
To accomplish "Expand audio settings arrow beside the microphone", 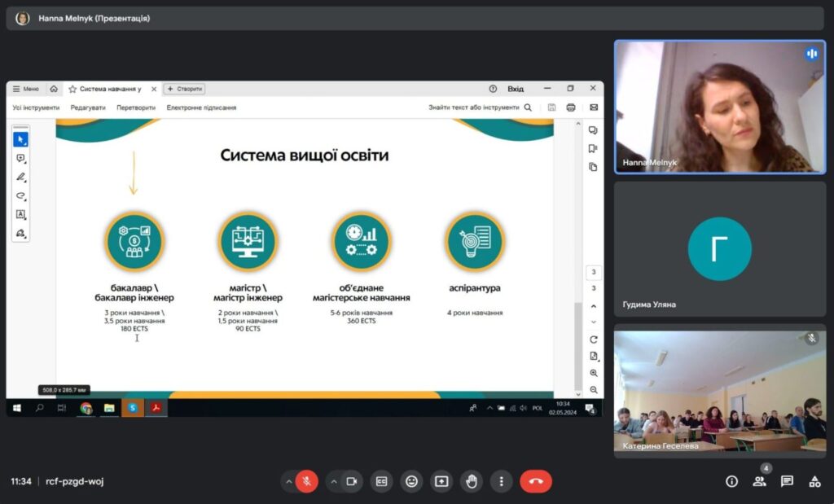I will point(288,481).
